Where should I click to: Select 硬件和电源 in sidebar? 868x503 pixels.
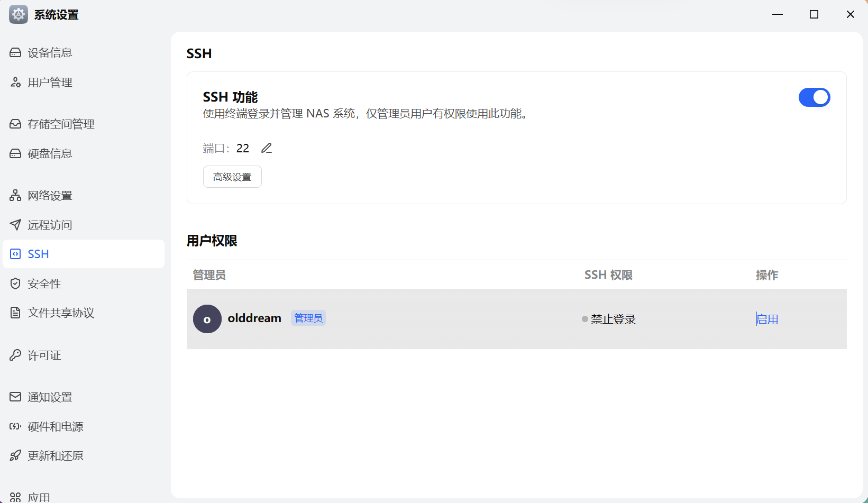pyautogui.click(x=55, y=427)
